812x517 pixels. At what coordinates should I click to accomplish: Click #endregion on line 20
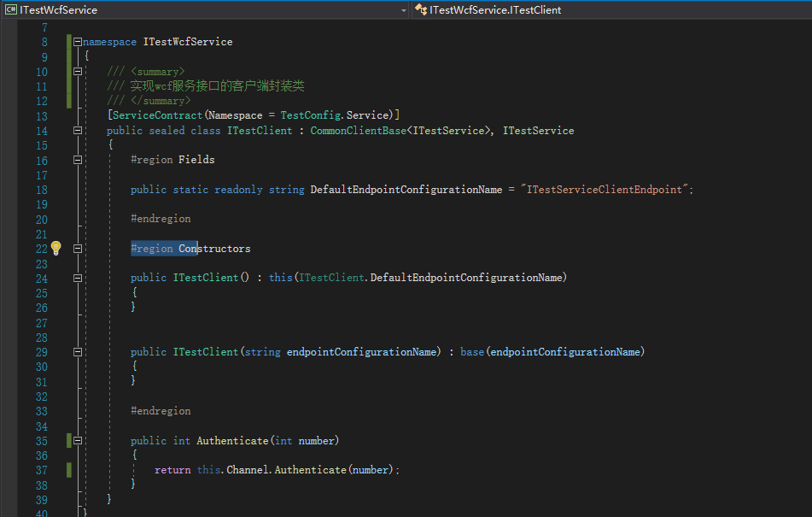(161, 219)
